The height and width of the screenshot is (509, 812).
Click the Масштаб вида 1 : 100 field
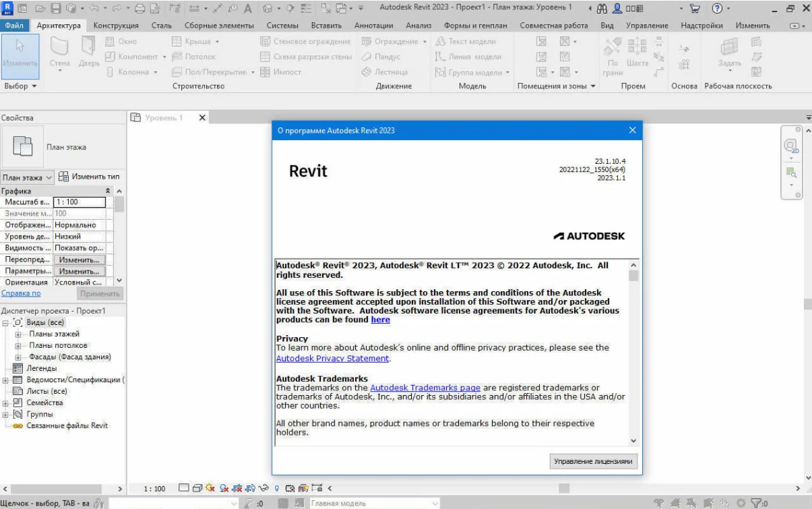point(80,202)
